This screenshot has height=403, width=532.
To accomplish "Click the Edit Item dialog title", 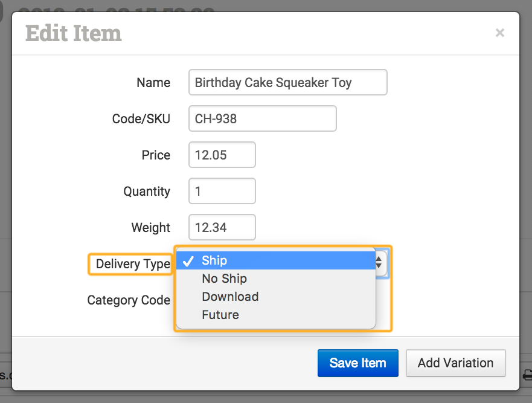I will (74, 33).
